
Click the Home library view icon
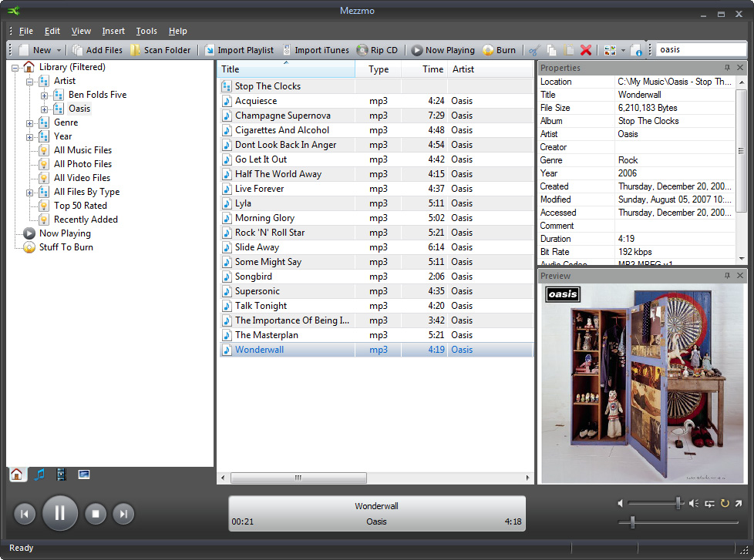coord(17,474)
